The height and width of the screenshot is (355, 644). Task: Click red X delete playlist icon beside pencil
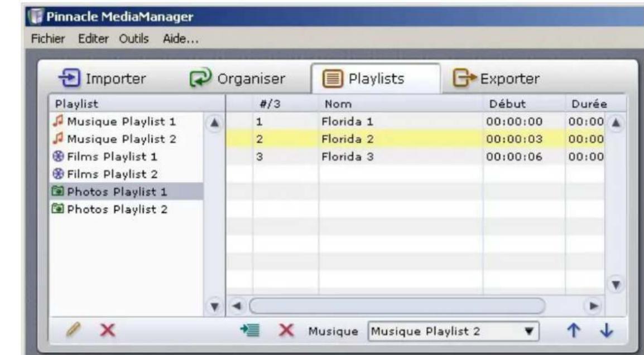point(108,329)
